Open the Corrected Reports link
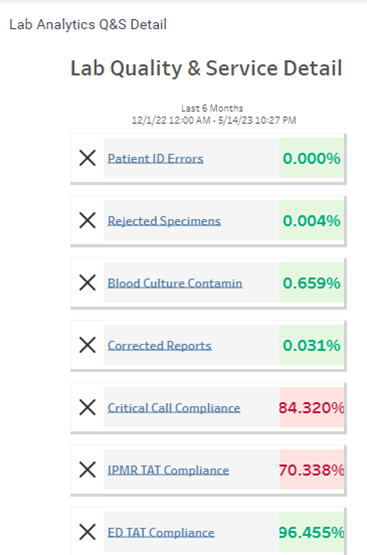The image size is (367, 555). point(160,345)
